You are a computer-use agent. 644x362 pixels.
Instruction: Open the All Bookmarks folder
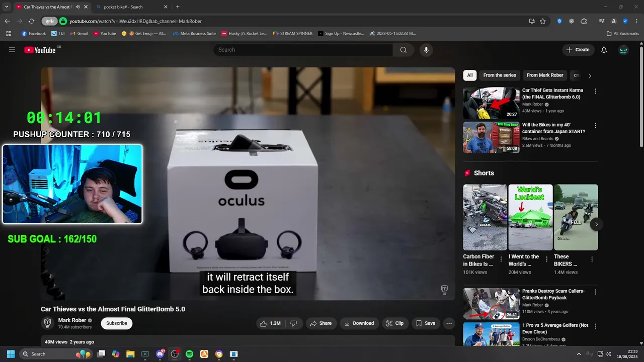coord(623,34)
